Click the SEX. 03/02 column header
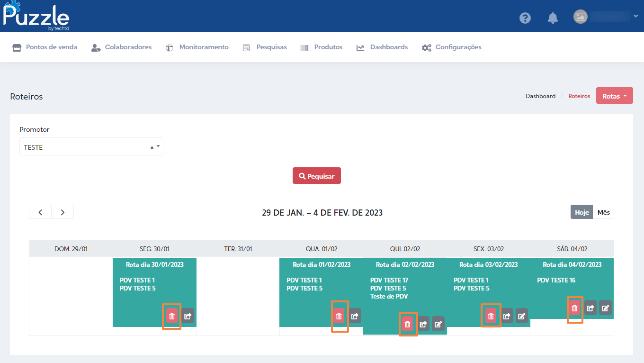 coord(489,249)
